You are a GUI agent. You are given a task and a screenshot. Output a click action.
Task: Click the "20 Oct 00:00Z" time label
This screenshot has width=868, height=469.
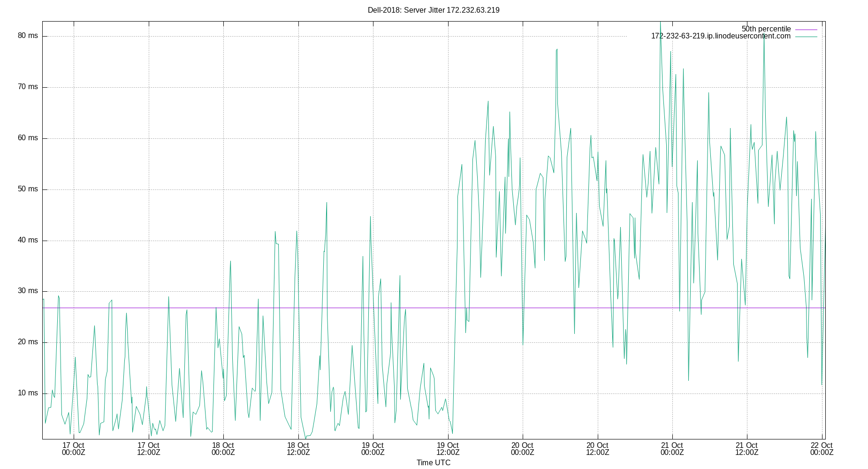click(x=523, y=449)
